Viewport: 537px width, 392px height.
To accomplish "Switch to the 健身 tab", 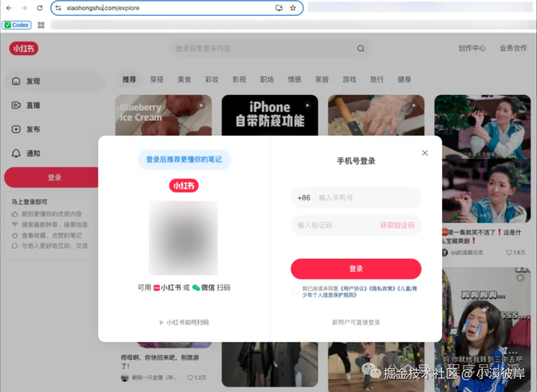I will (x=404, y=79).
